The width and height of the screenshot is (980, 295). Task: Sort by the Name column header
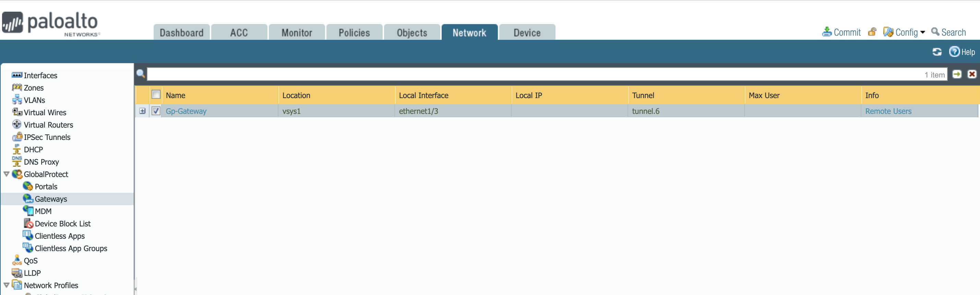pos(220,95)
